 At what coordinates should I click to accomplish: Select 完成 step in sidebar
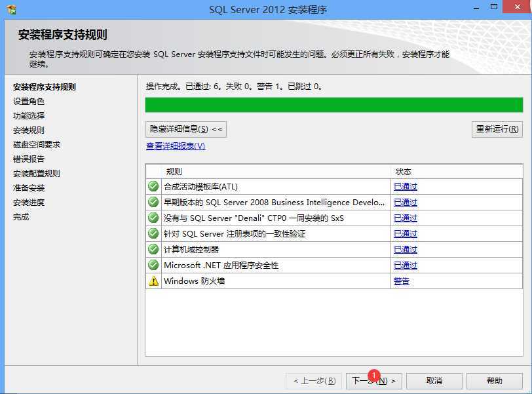click(21, 217)
